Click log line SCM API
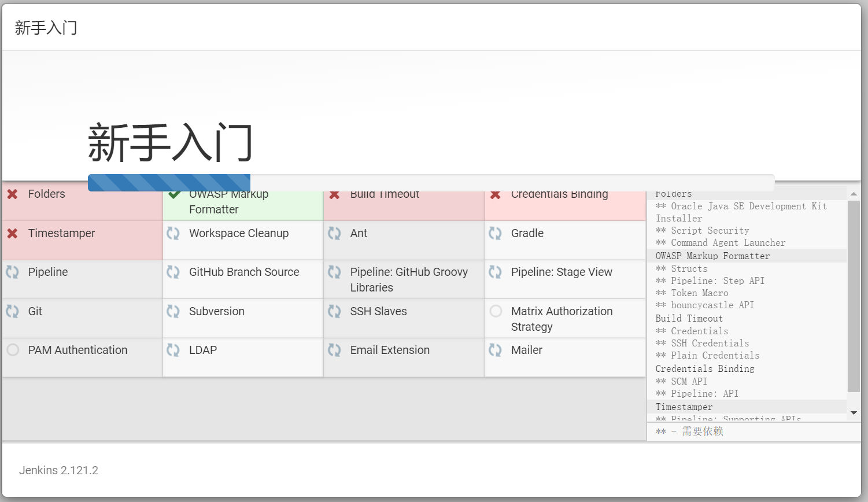 tap(681, 382)
